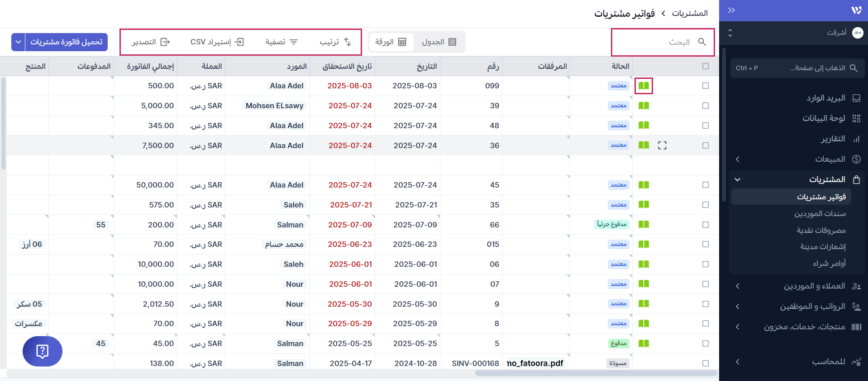Check the box for invoice row 099
This screenshot has height=381, width=868.
(705, 86)
